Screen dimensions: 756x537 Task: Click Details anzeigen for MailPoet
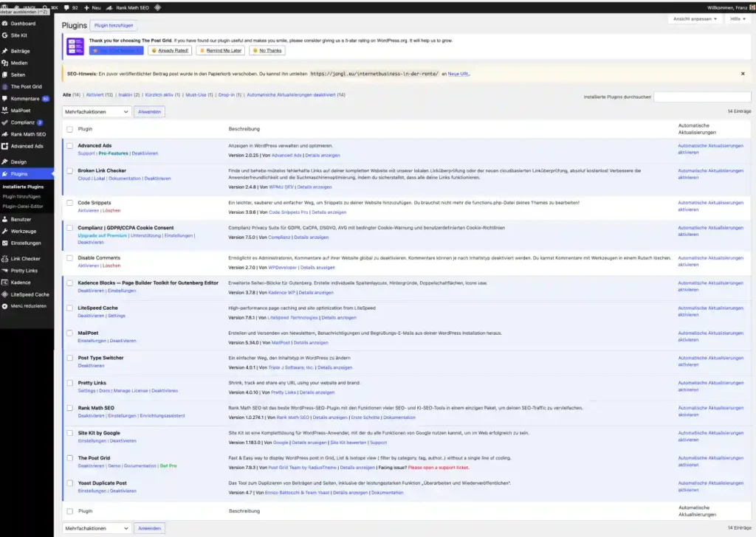pyautogui.click(x=311, y=343)
